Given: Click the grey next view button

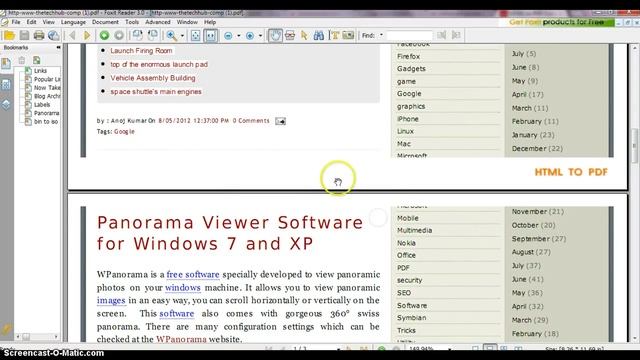Looking at the screenshot, I should (119, 36).
